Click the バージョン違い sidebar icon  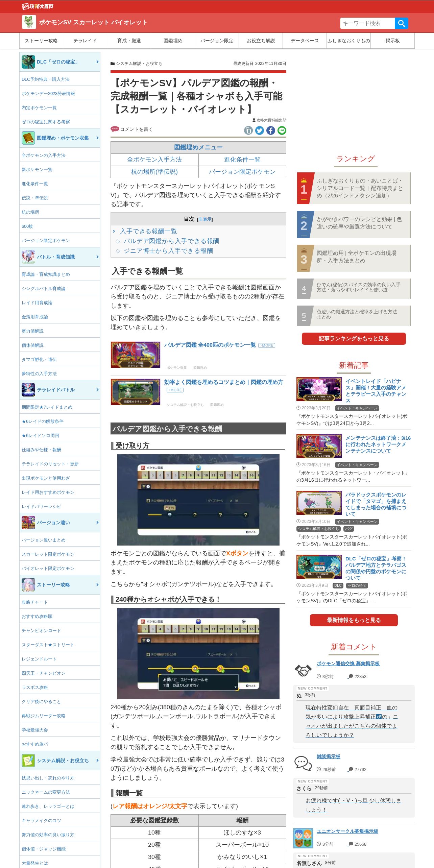[x=28, y=523]
